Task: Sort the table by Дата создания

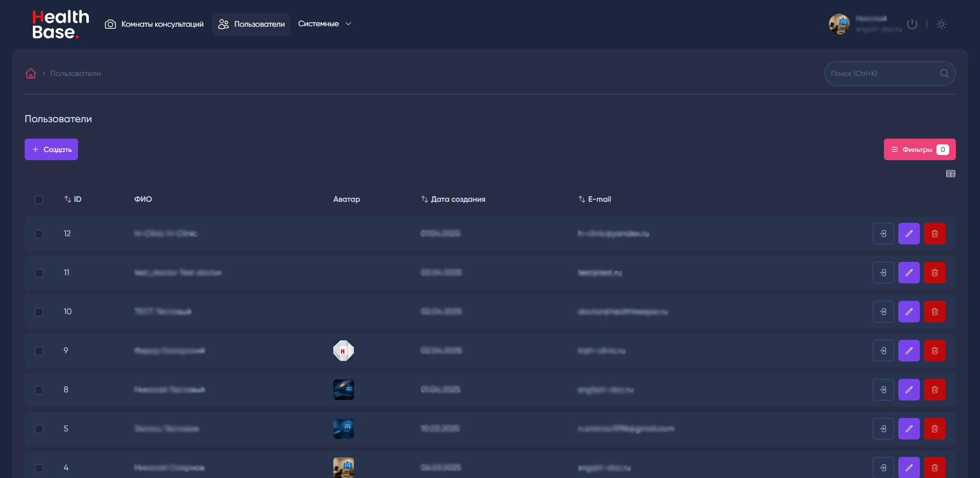Action: click(453, 199)
